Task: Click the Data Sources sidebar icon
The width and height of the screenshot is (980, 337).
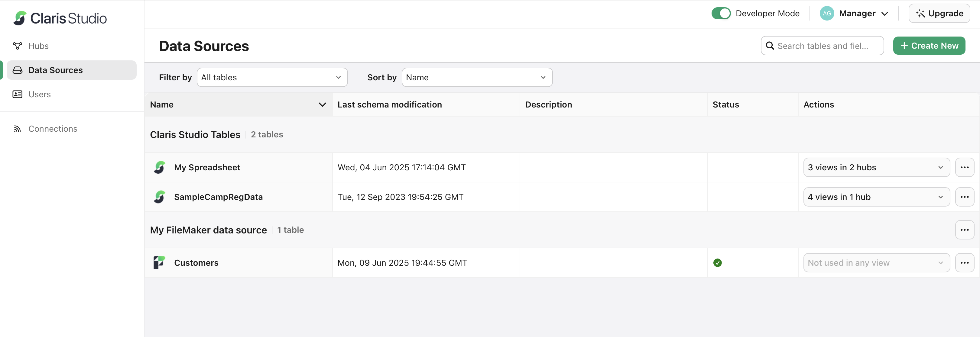Action: click(x=17, y=70)
